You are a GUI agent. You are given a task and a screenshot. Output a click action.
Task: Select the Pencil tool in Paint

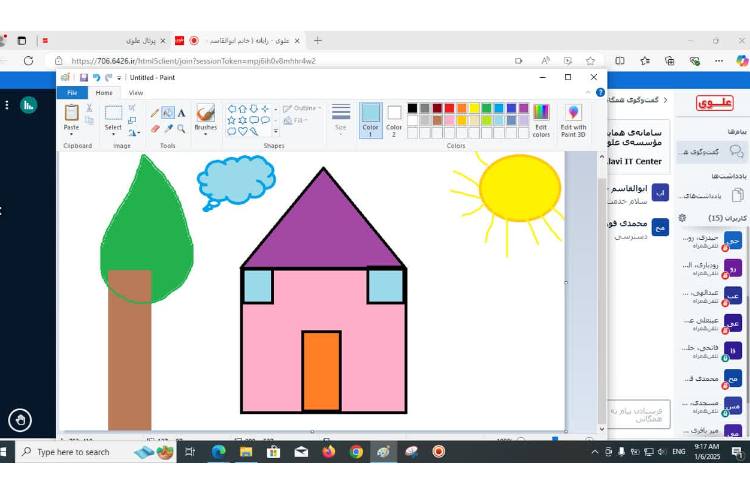pos(154,113)
